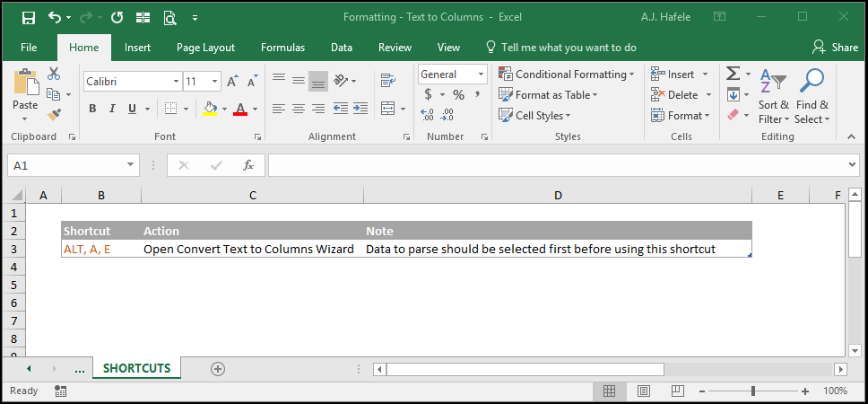
Task: Click the Paste clipboard icon
Action: [25, 82]
